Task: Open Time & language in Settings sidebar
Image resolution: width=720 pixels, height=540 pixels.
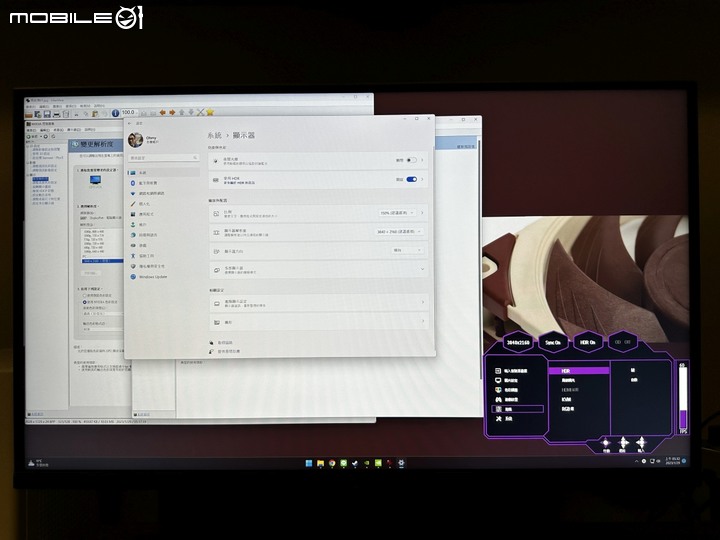Action: click(x=163, y=235)
